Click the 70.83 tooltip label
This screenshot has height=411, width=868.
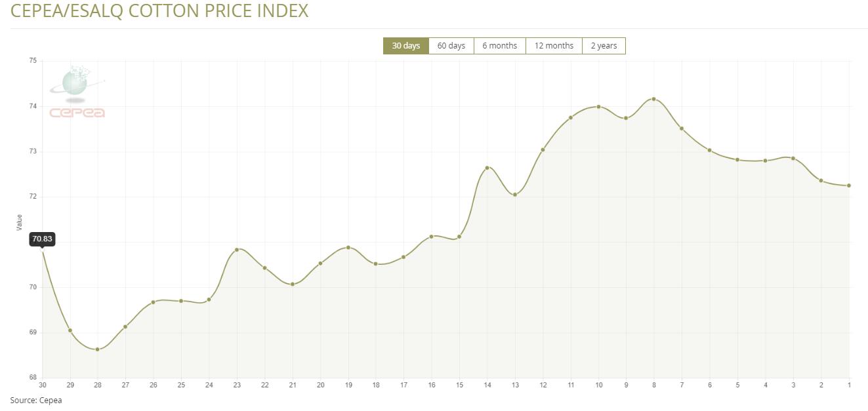pyautogui.click(x=42, y=239)
